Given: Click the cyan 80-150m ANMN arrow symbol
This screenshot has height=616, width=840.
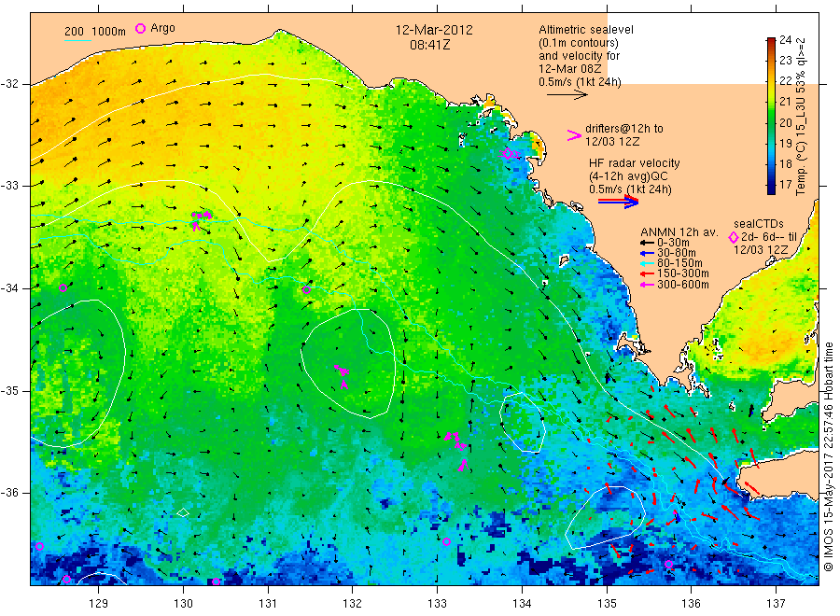Looking at the screenshot, I should tap(649, 263).
